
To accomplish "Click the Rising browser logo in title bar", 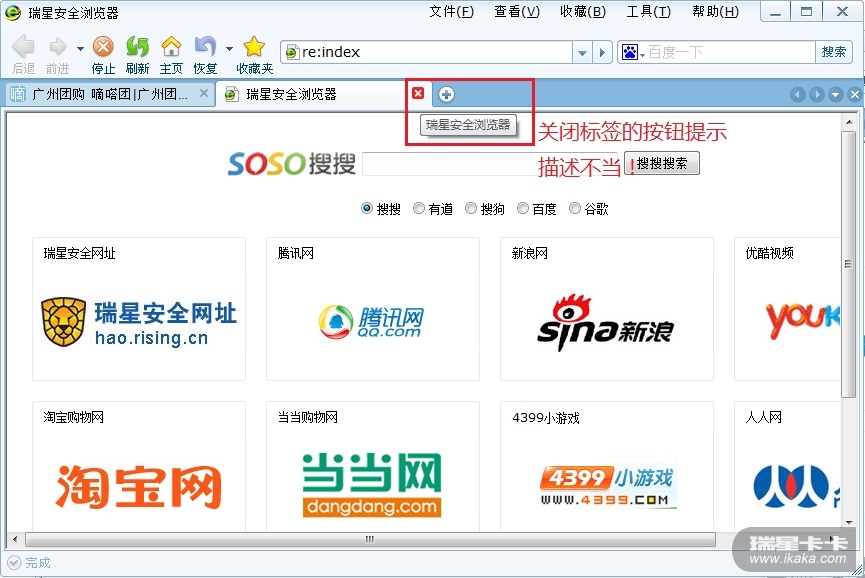I will tap(12, 13).
